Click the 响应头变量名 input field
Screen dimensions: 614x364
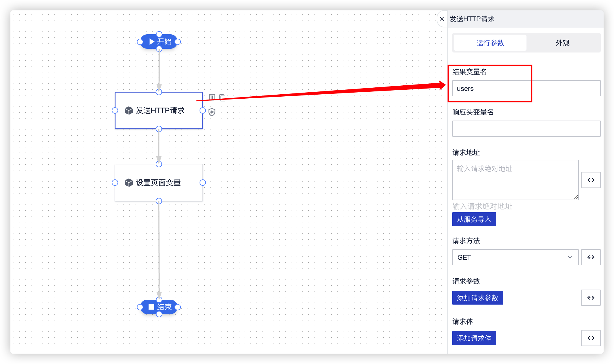pyautogui.click(x=526, y=129)
